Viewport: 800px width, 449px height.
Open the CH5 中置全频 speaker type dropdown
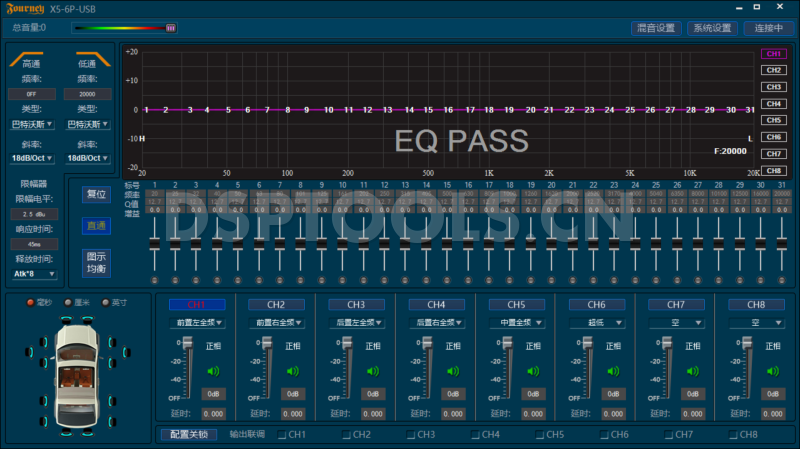coord(516,323)
